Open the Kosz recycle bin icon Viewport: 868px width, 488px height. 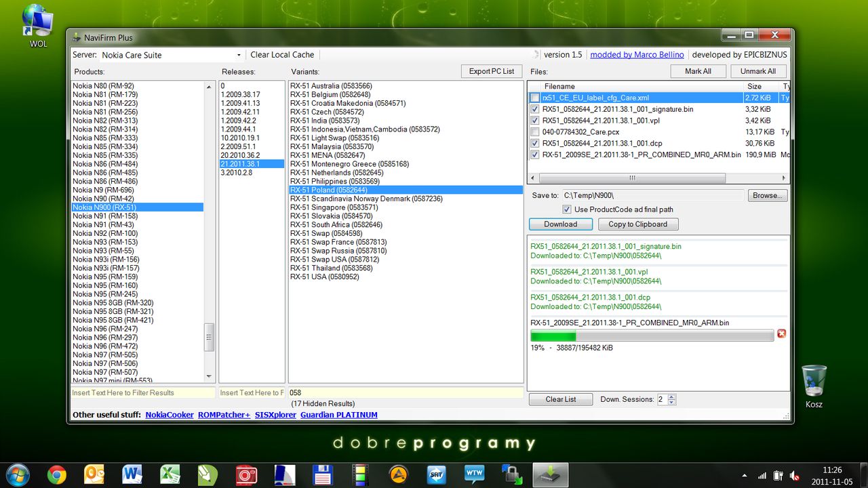point(814,386)
